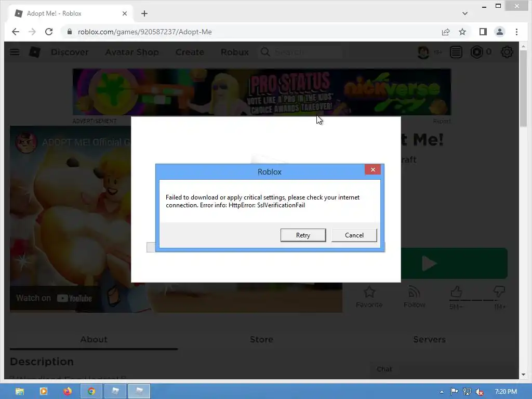Screen dimensions: 532x399
Task: Click the ADOPT ME! Official video title
Action: point(86,142)
